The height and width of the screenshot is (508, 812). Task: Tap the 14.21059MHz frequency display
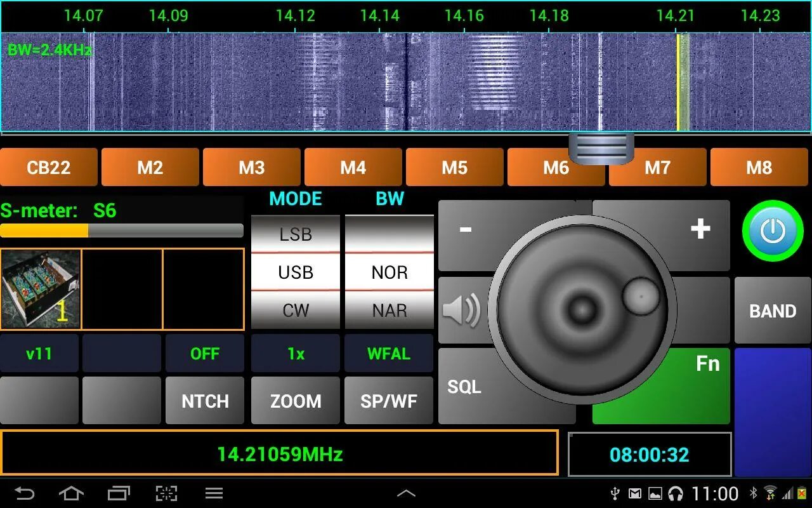(x=279, y=453)
